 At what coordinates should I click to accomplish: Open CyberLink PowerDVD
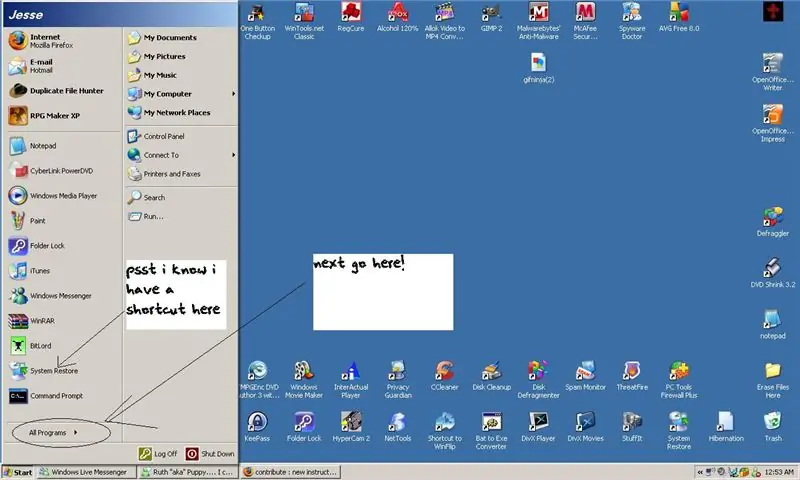(x=61, y=171)
